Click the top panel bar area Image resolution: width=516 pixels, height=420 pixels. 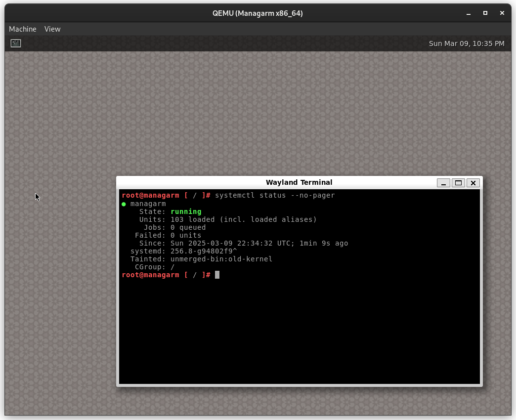(x=247, y=43)
